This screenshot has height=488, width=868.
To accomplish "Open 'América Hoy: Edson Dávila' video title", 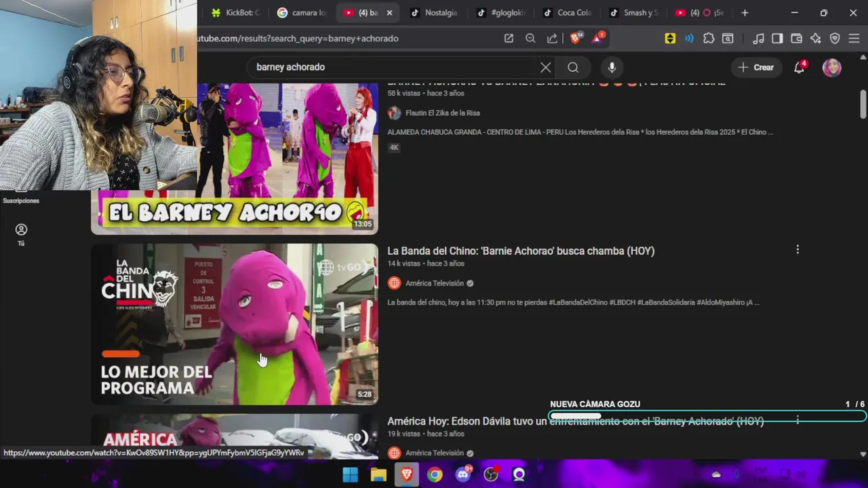I will click(575, 422).
